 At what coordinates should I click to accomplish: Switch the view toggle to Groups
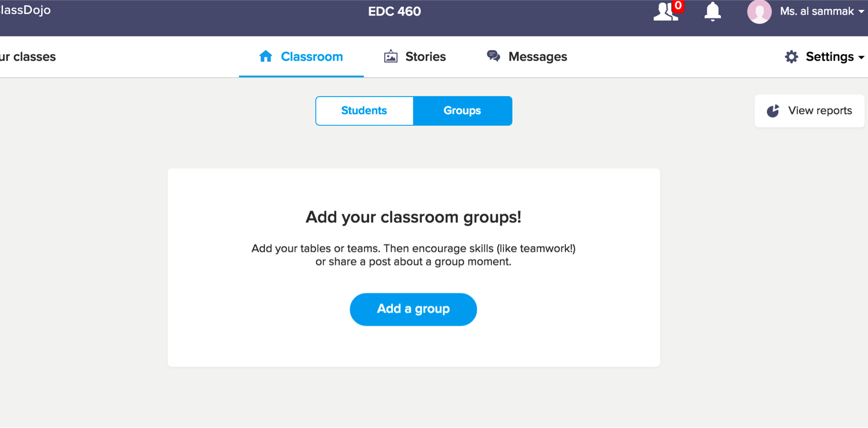(462, 110)
